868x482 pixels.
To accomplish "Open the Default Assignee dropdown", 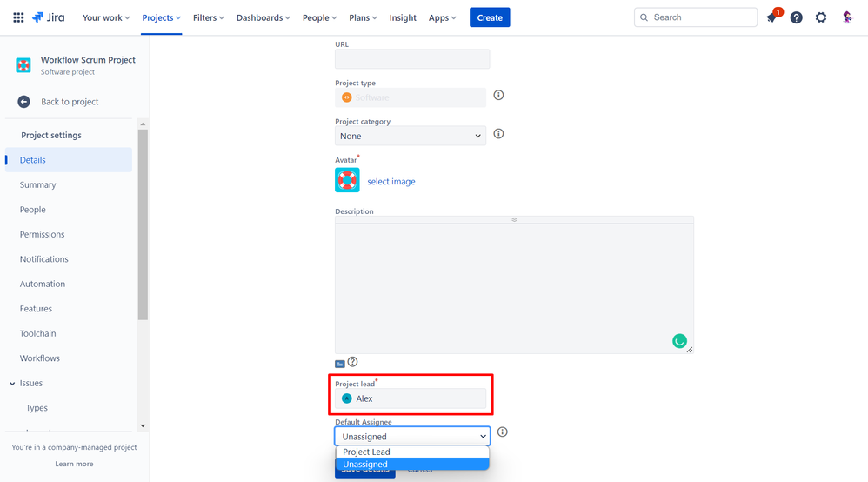I will [412, 437].
